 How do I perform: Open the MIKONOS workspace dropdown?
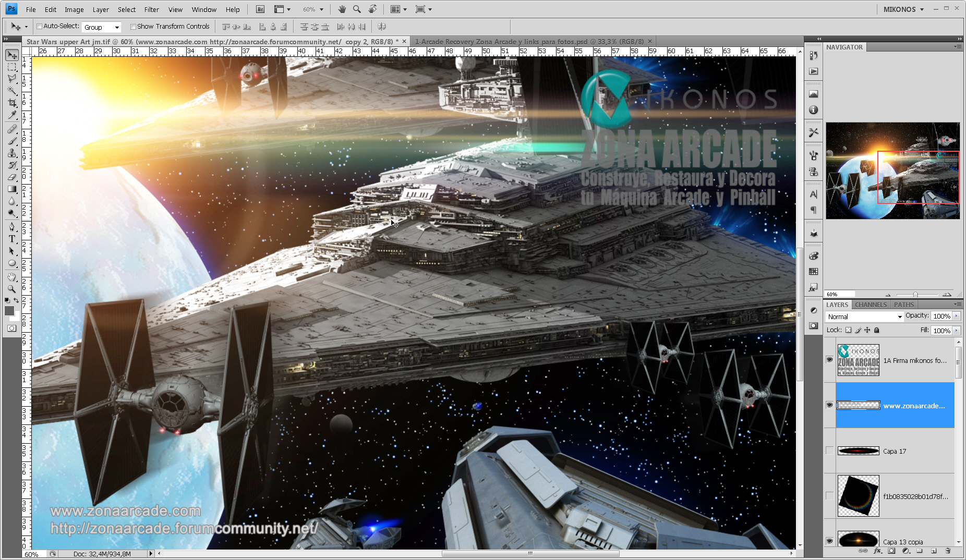click(x=903, y=9)
